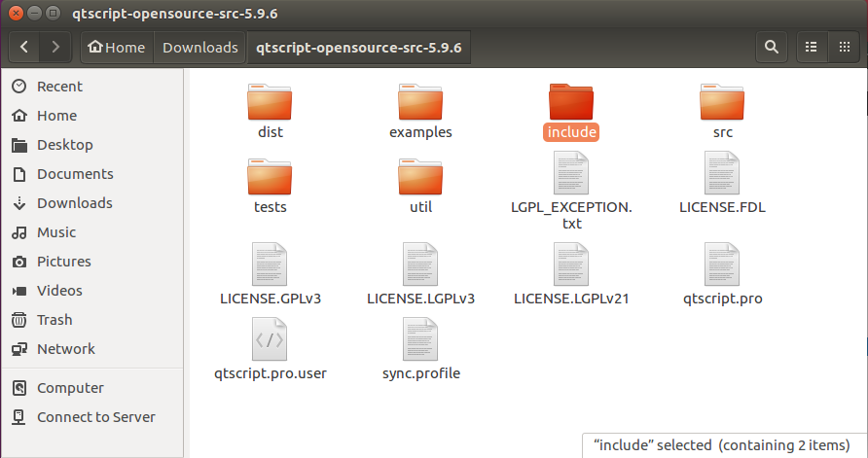The width and height of the screenshot is (868, 458).
Task: Click Downloads in the path bar
Action: click(x=199, y=47)
